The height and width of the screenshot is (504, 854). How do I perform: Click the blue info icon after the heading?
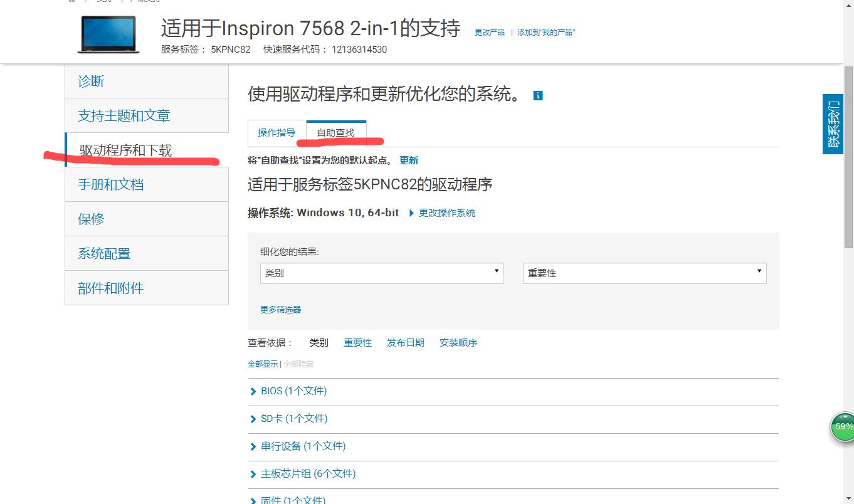coord(538,95)
